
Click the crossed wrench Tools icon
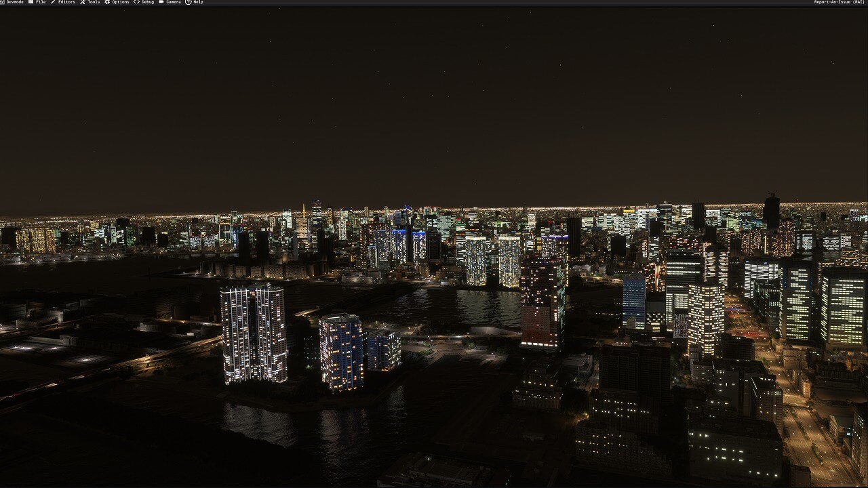(x=83, y=2)
